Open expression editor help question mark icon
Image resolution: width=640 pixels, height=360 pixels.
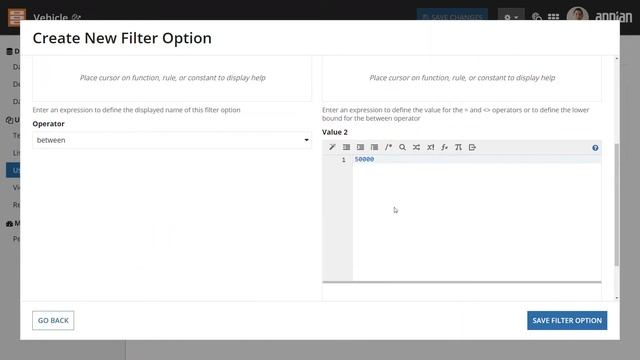pos(595,148)
